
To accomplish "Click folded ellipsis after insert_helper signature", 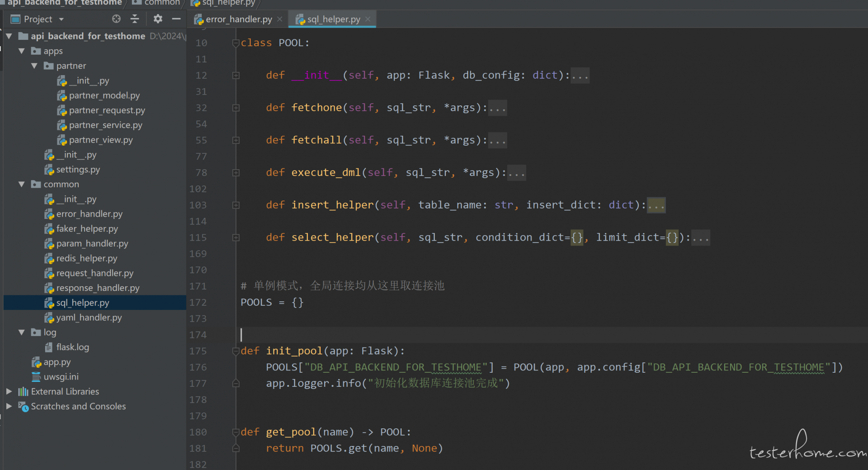I will (x=656, y=205).
